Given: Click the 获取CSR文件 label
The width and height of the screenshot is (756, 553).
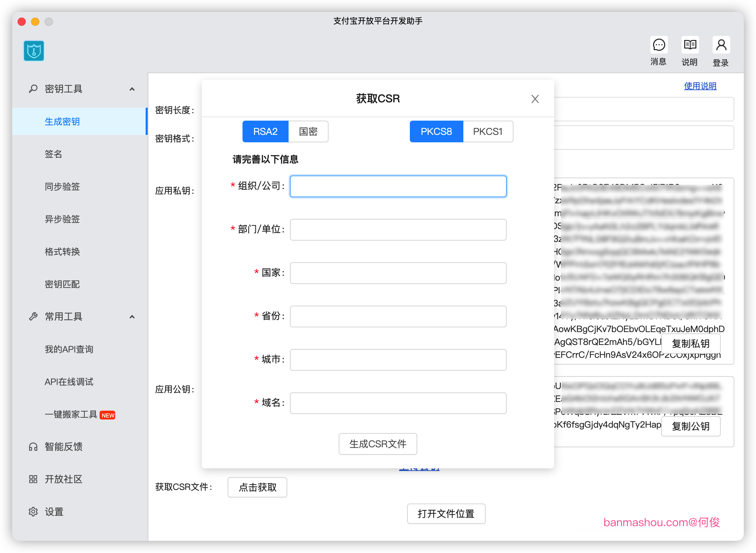Looking at the screenshot, I should coord(184,487).
